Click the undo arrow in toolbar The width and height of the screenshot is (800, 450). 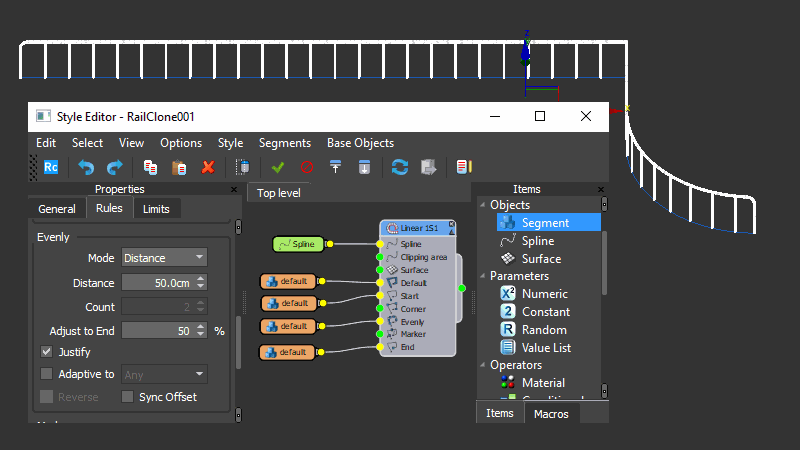click(85, 168)
